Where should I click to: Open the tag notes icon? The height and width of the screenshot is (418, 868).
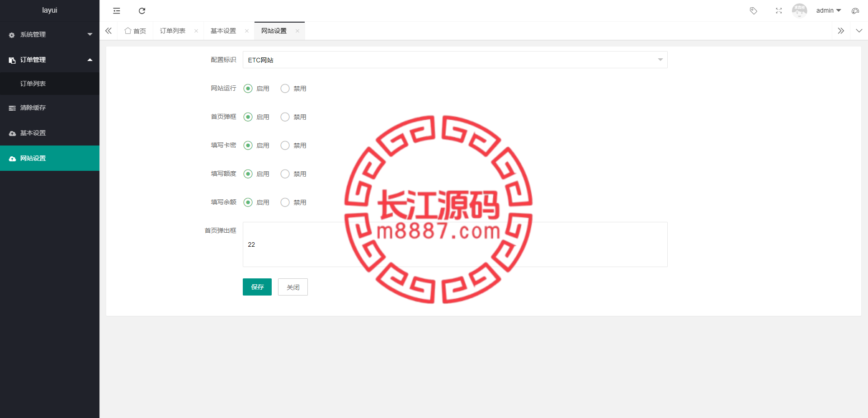[753, 11]
